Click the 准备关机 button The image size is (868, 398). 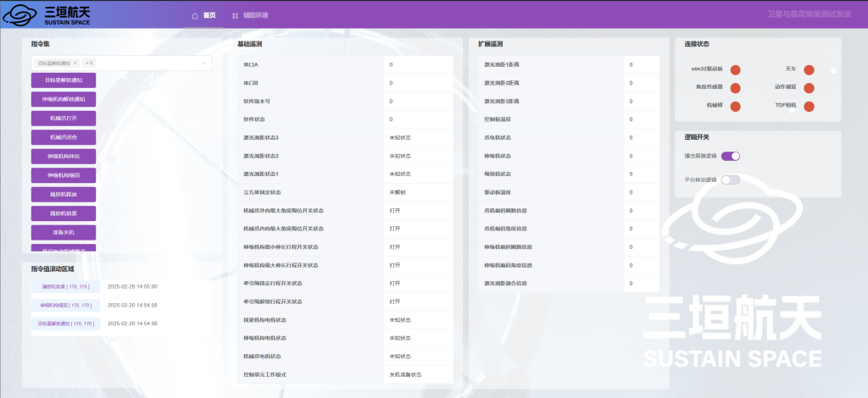click(64, 231)
